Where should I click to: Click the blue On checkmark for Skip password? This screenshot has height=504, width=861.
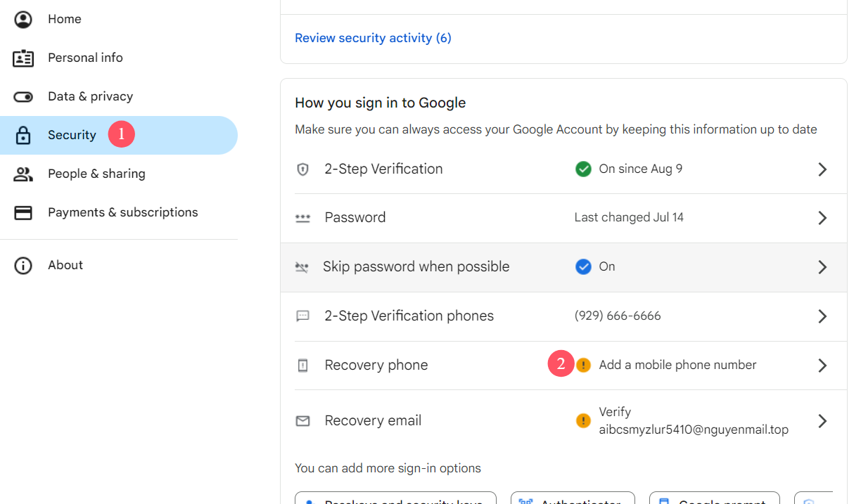pyautogui.click(x=583, y=266)
